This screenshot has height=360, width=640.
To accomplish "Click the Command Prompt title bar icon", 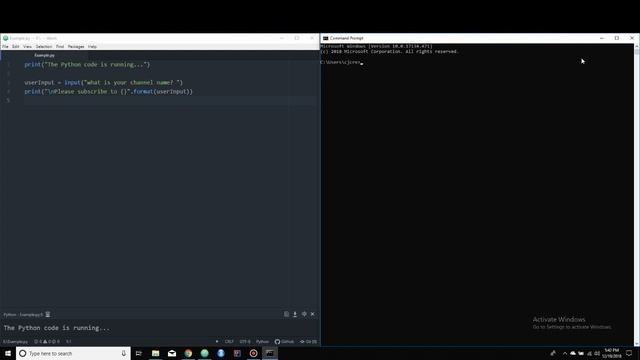I will [325, 38].
